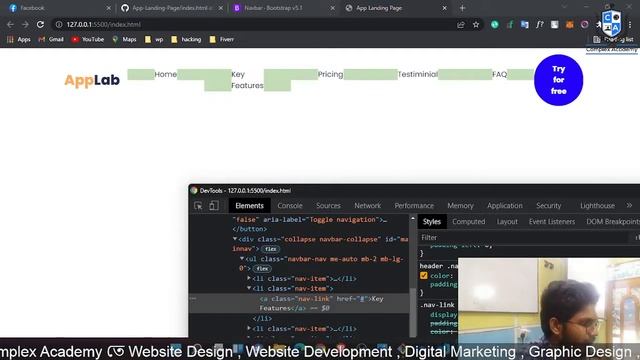This screenshot has height=360, width=640.
Task: Open the DevTools Console tab
Action: 290,206
